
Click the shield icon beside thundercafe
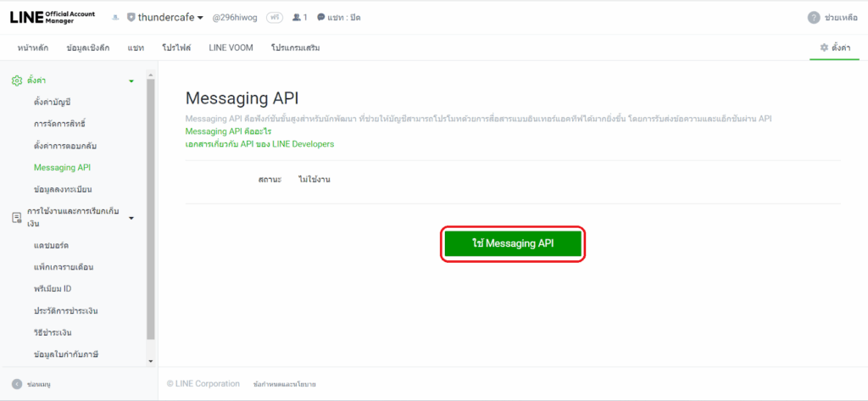point(131,18)
